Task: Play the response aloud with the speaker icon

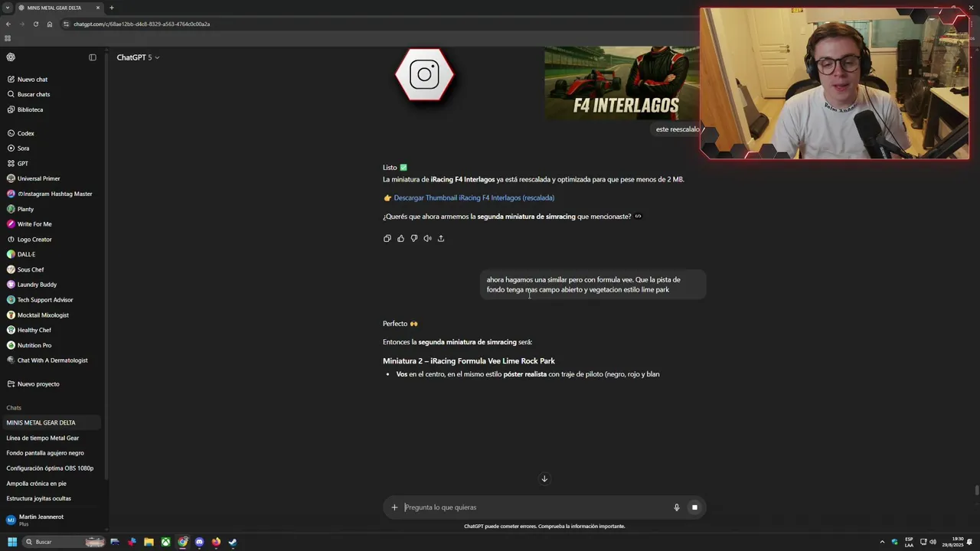Action: pyautogui.click(x=427, y=238)
